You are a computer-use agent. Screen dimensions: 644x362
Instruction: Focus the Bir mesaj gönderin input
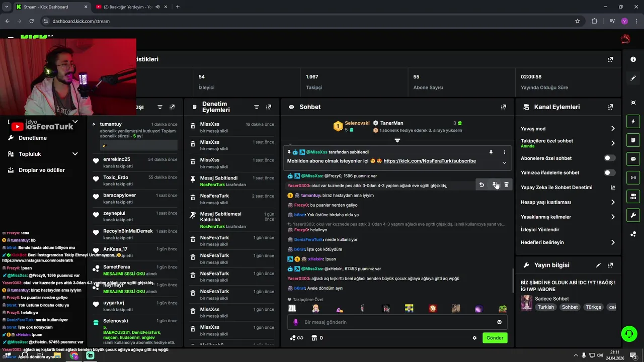tap(397, 322)
